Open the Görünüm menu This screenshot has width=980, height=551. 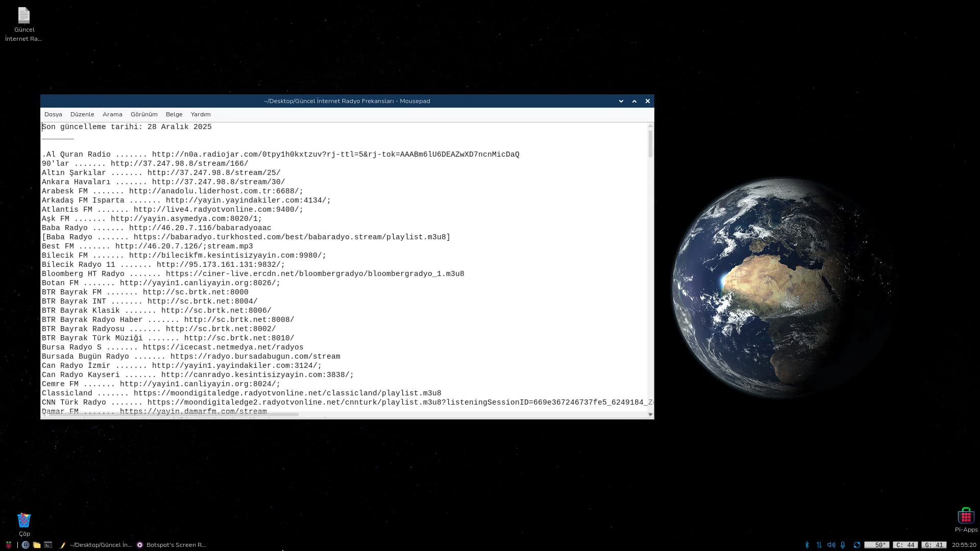pos(144,114)
